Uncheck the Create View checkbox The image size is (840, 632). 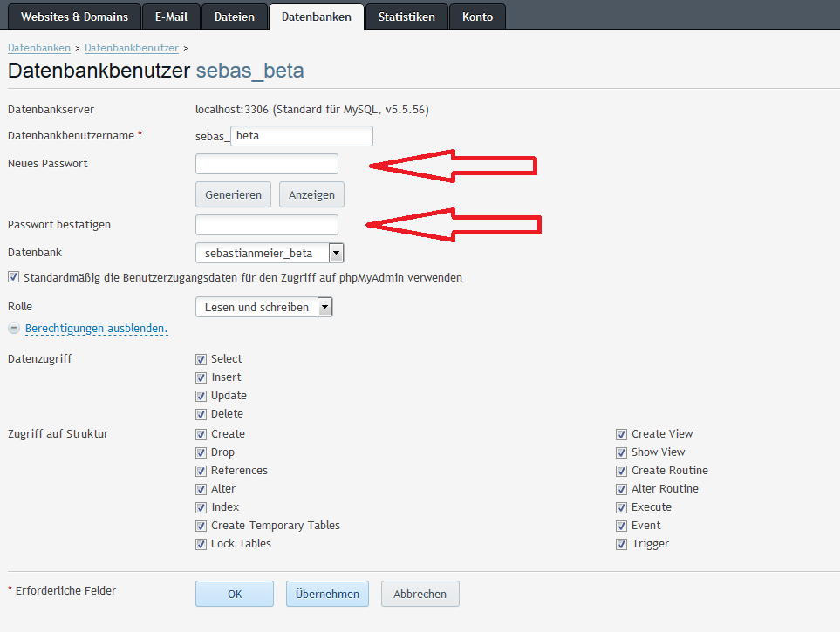click(x=622, y=434)
